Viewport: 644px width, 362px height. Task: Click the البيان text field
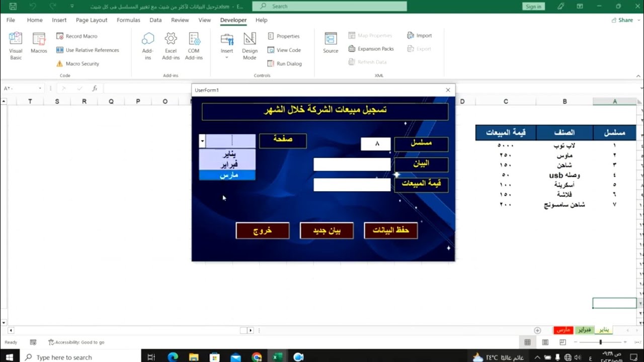[x=352, y=164]
